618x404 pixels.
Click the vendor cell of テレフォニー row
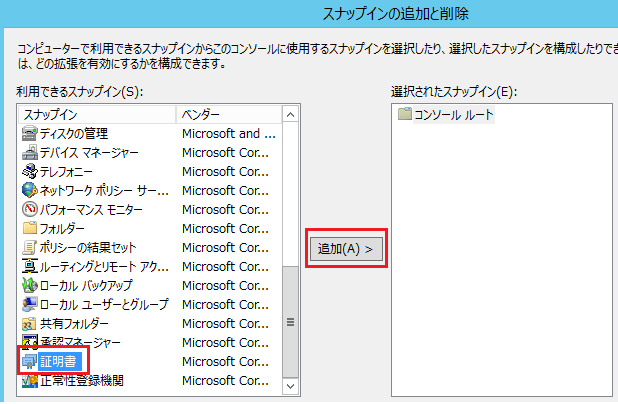click(225, 171)
